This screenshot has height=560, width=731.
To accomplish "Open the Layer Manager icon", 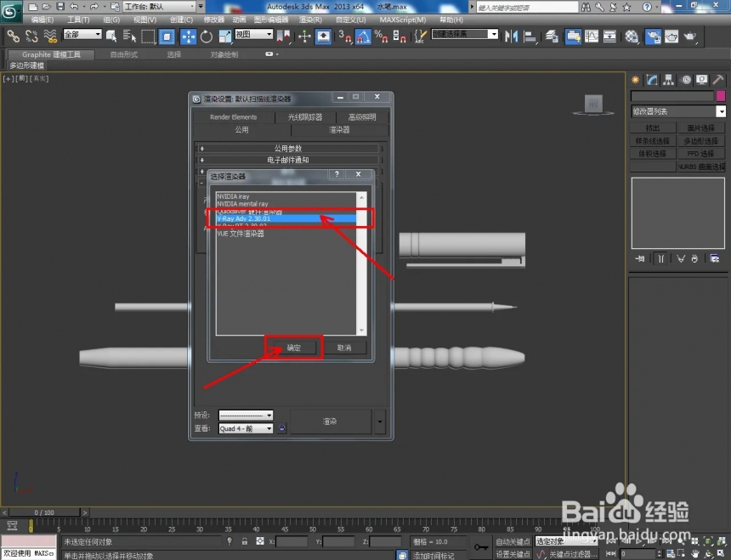I will click(x=552, y=36).
